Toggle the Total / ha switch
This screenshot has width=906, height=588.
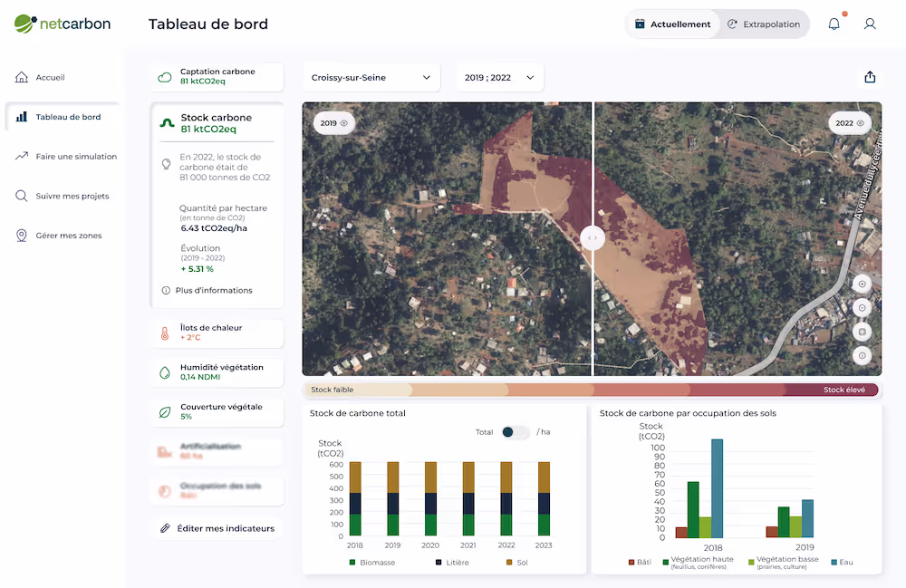click(515, 432)
